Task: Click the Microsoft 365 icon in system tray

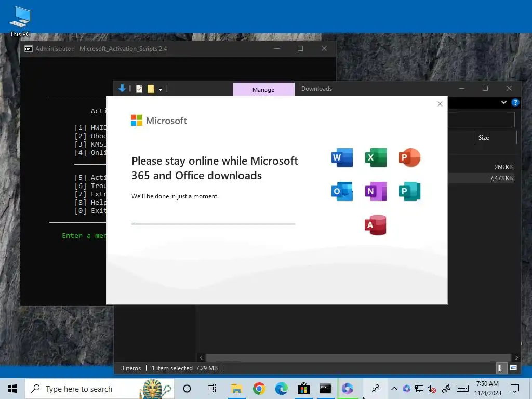Action: (x=406, y=389)
